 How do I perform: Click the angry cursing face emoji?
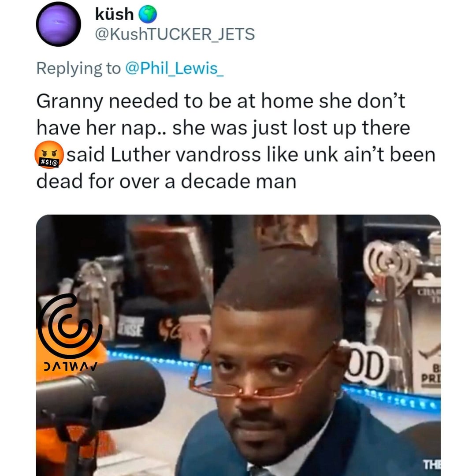click(x=49, y=154)
